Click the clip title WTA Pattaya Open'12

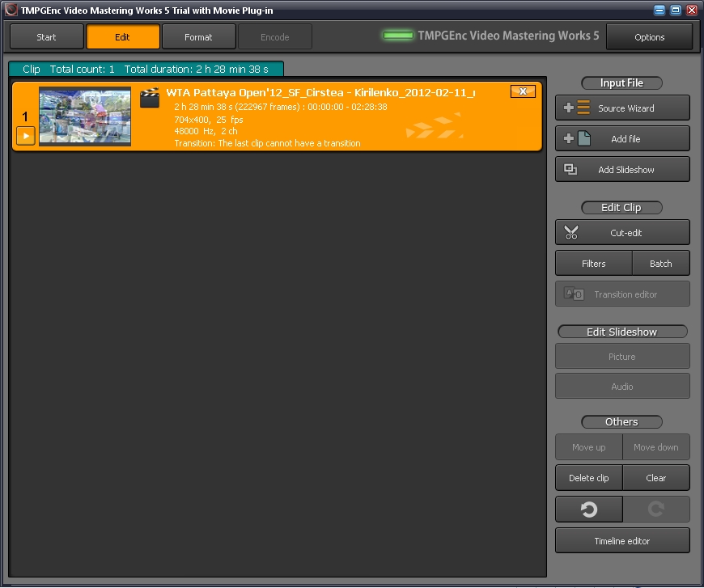pos(320,93)
